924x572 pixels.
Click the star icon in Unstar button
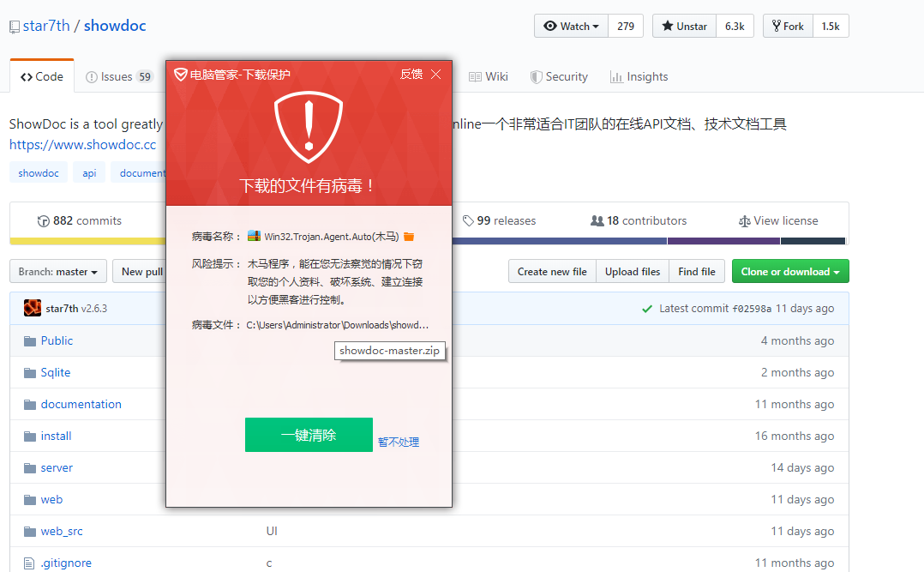(667, 26)
